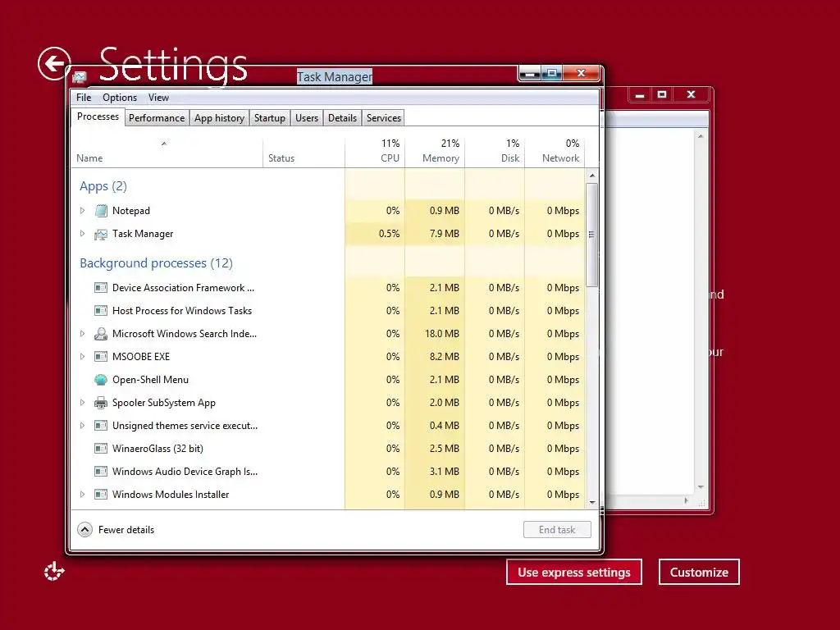Click Unsigned themes service process icon
Image resolution: width=840 pixels, height=630 pixels.
click(x=101, y=426)
